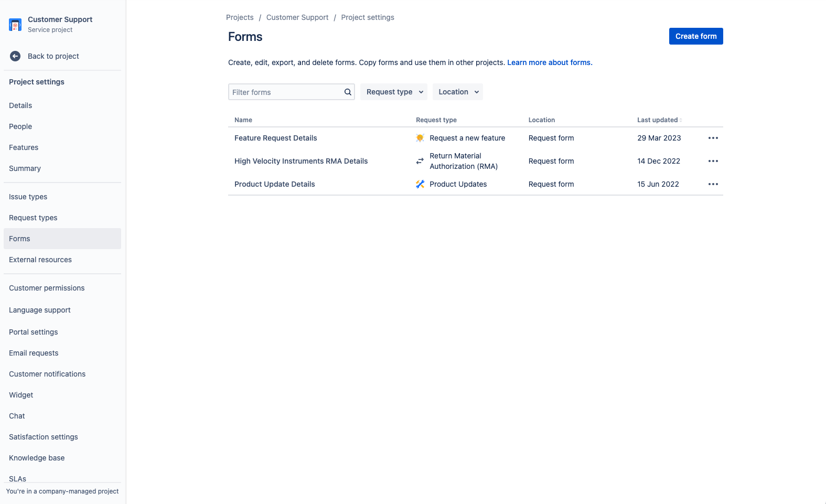Expand the Request type filter dropdown
The height and width of the screenshot is (504, 826).
pos(394,92)
